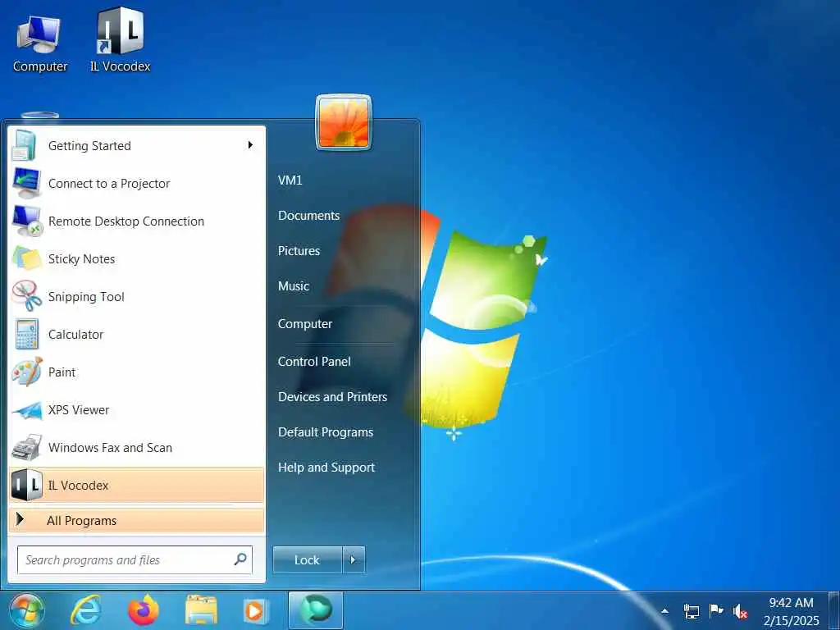Open Computer from Start menu right pane
This screenshot has width=840, height=630.
pos(305,323)
